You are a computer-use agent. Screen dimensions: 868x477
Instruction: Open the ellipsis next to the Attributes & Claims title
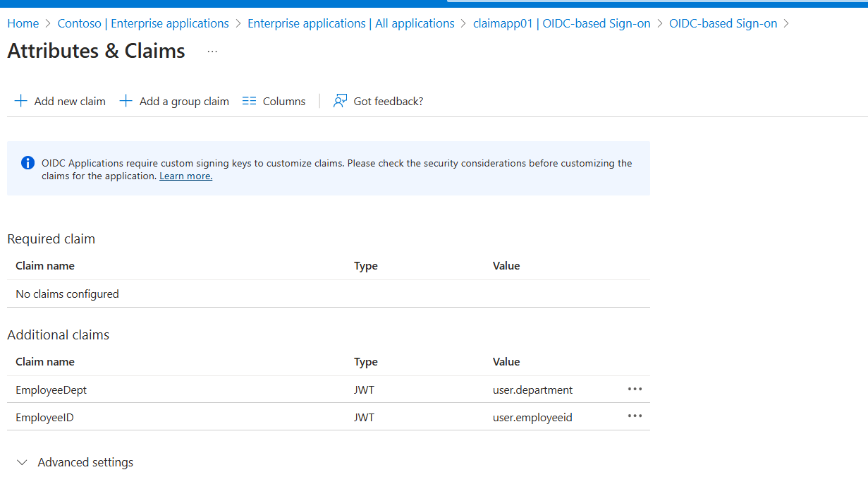(x=212, y=52)
